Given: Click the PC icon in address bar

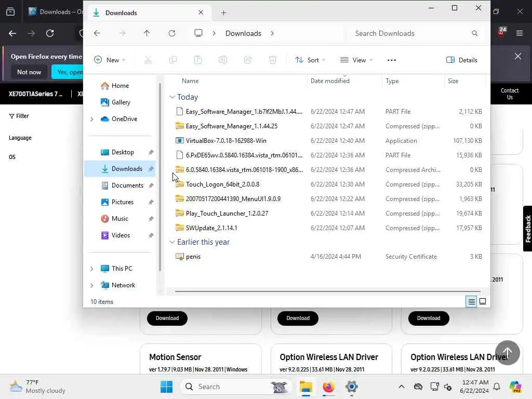Looking at the screenshot, I should point(198,33).
